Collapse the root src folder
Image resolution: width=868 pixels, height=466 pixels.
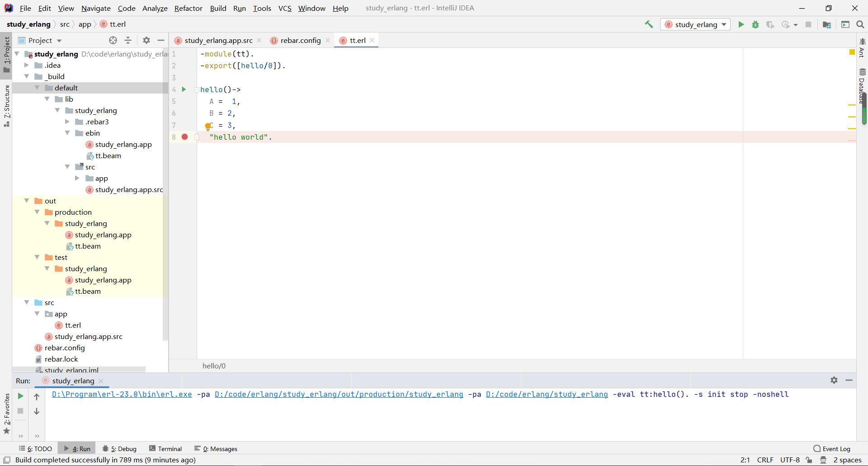click(27, 302)
